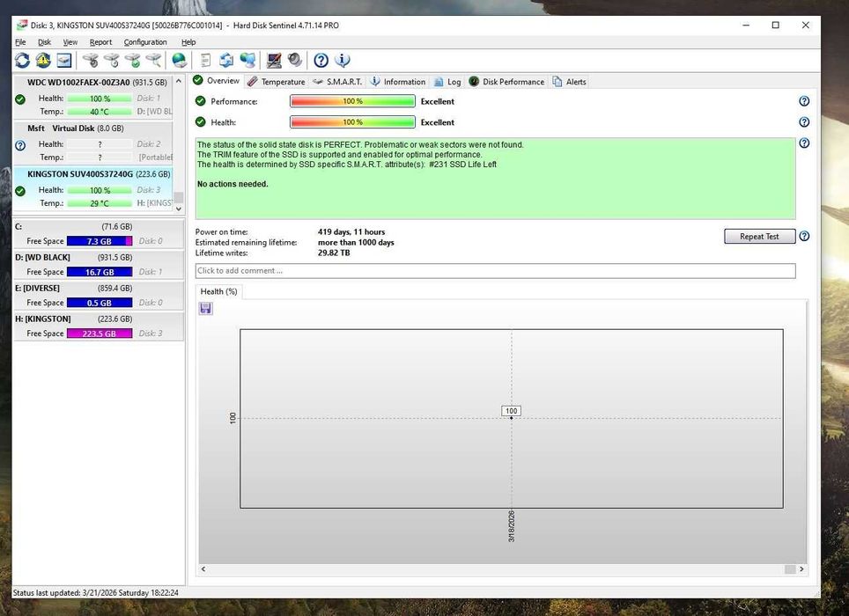The image size is (849, 616).
Task: Click green check icon of KINGSTON disk
Action: (x=20, y=191)
